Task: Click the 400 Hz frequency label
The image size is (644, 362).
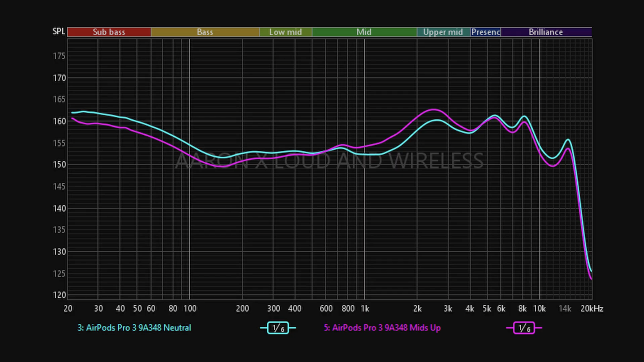Action: tap(295, 308)
